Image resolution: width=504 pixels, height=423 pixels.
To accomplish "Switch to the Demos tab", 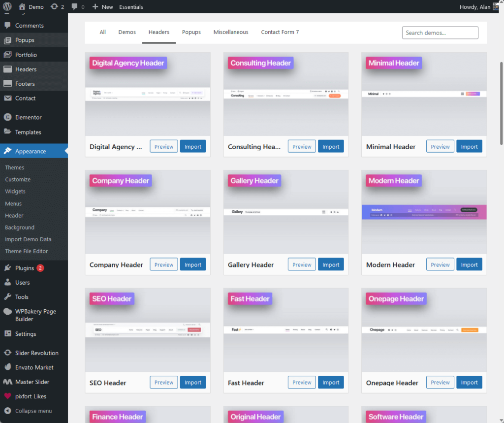I will pos(127,32).
